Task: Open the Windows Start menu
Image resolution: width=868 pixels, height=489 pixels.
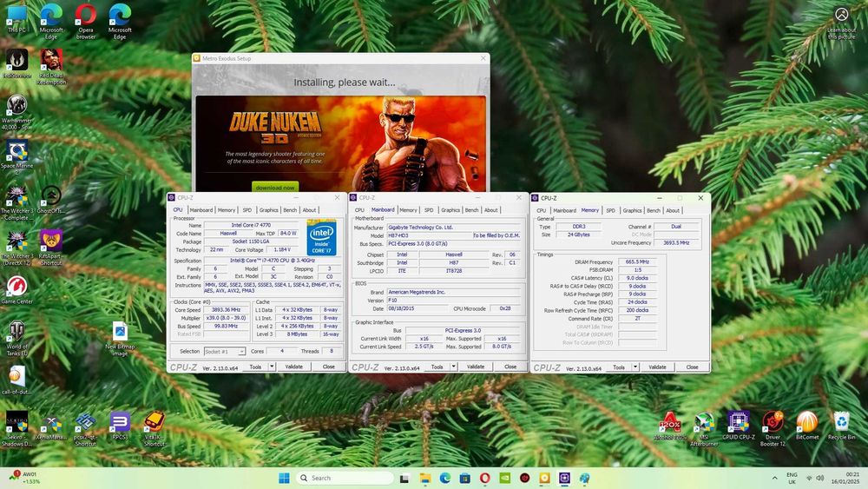Action: [x=284, y=478]
